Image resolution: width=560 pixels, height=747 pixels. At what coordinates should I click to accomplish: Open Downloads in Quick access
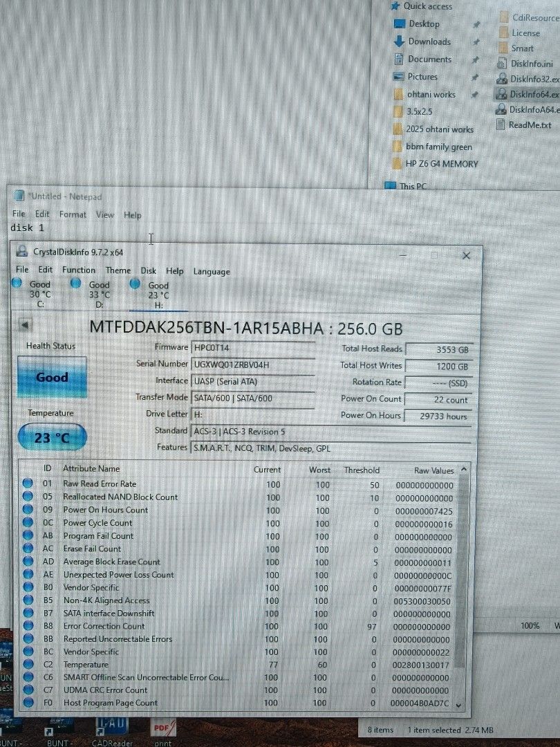click(429, 41)
